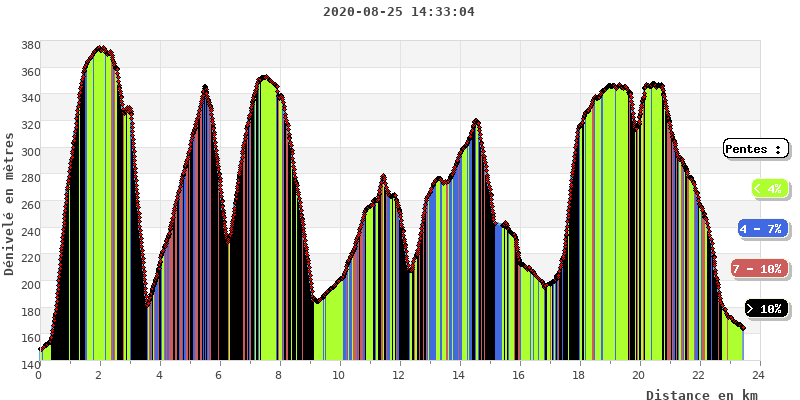Viewport: 800px width, 400px height.
Task: Click the x-axis tick label 22
Action: (x=699, y=376)
